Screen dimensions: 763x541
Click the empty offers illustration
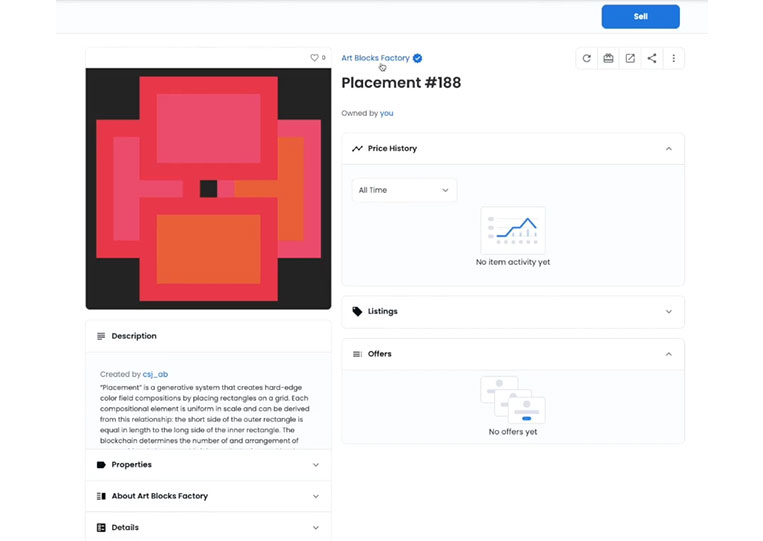coord(513,400)
